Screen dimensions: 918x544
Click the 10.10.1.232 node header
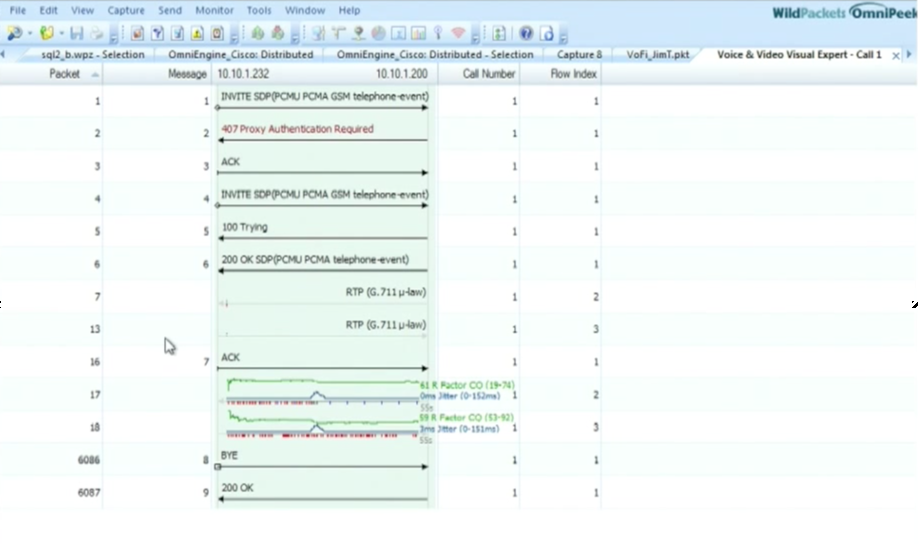243,74
